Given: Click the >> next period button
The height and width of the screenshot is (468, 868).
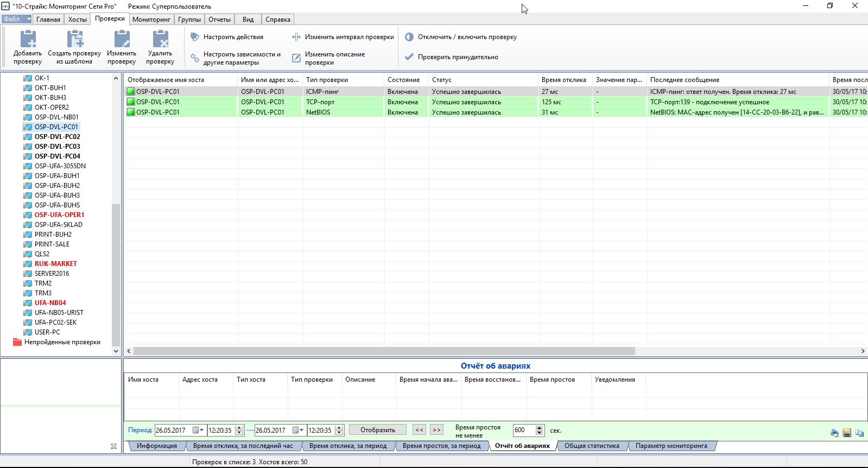Looking at the screenshot, I should [436, 429].
